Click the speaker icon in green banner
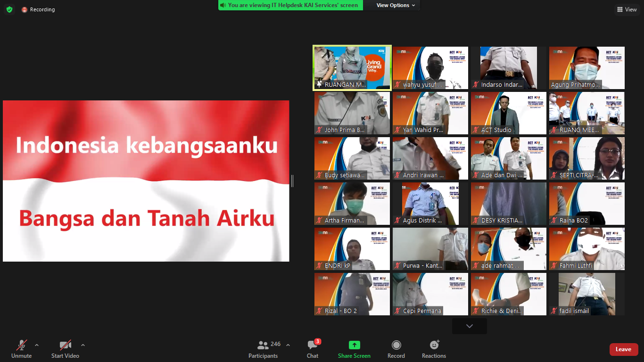Viewport: 644px width, 362px height. click(x=223, y=5)
